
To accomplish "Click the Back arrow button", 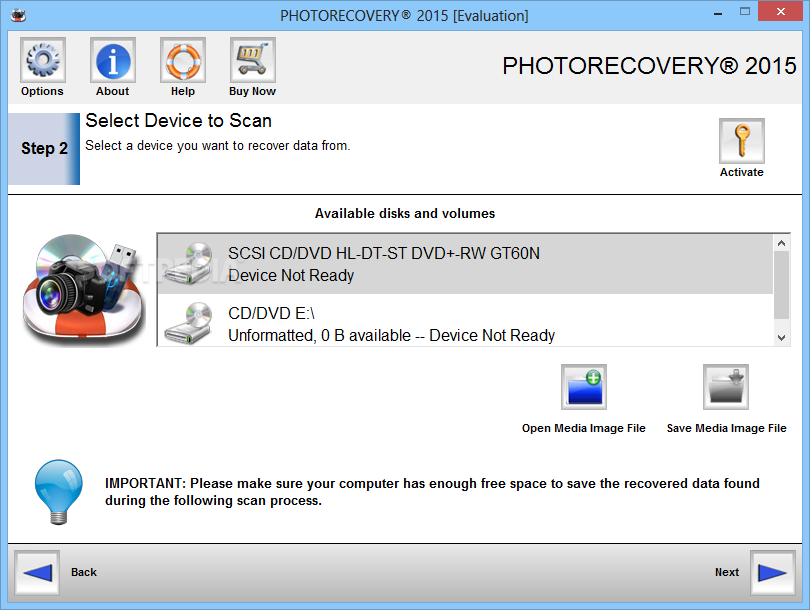I will [x=37, y=572].
